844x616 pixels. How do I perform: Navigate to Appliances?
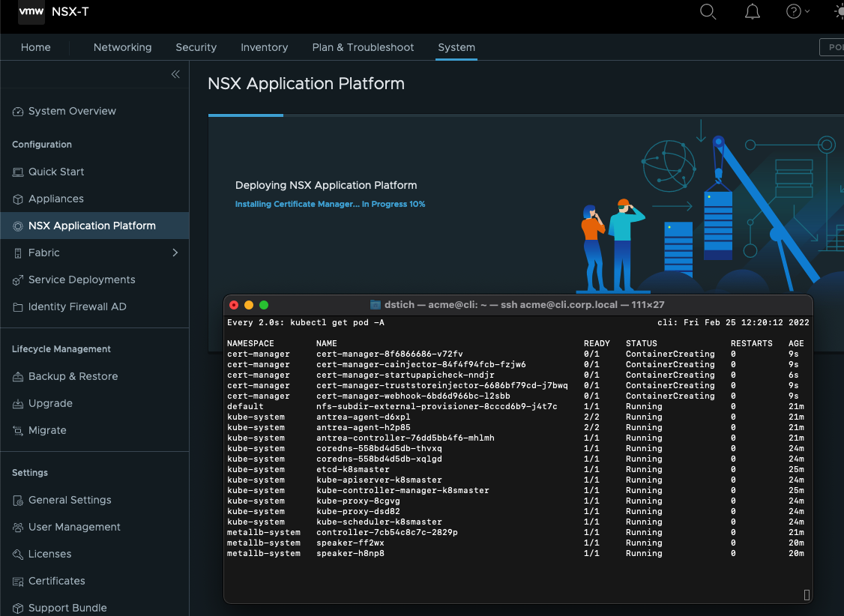56,199
